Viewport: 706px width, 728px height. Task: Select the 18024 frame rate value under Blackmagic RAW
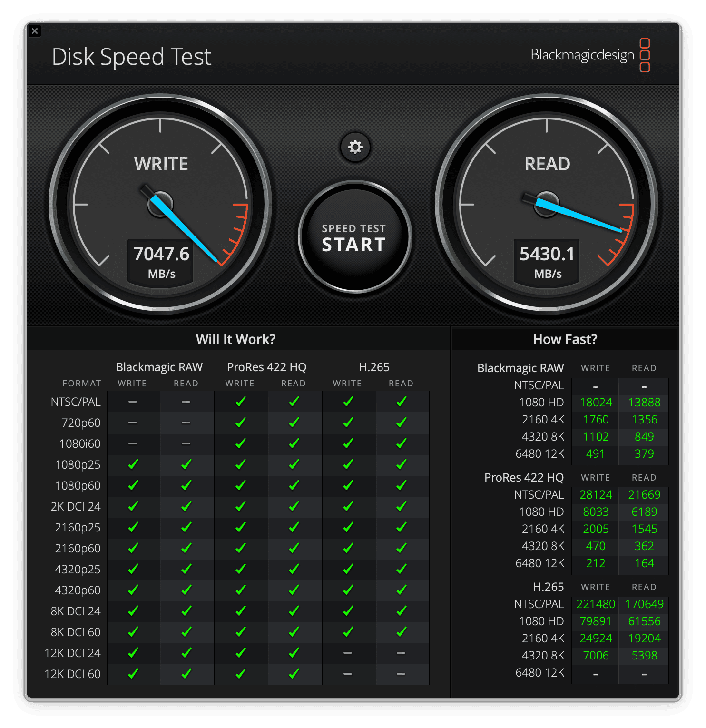point(596,402)
